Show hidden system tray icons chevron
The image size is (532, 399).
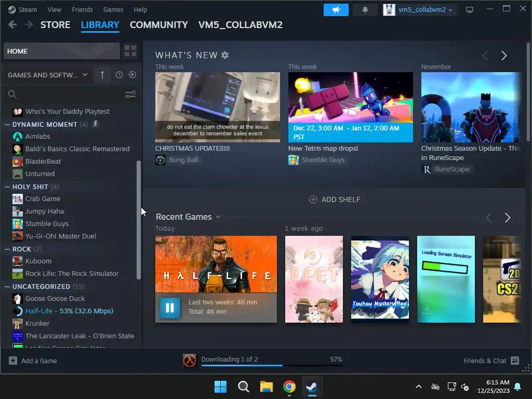click(419, 387)
